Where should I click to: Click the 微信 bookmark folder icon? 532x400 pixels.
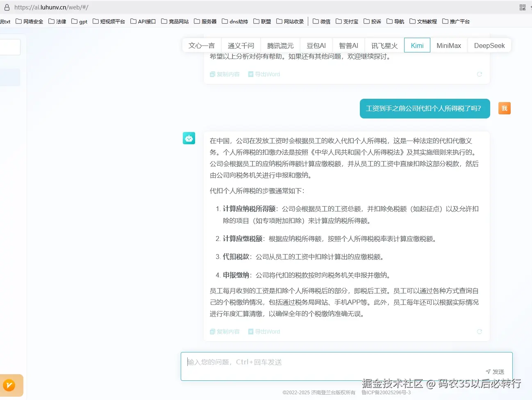[x=315, y=21]
